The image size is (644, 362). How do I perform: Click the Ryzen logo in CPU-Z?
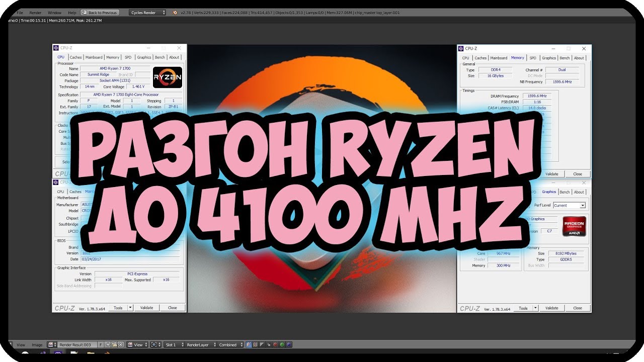pos(168,77)
